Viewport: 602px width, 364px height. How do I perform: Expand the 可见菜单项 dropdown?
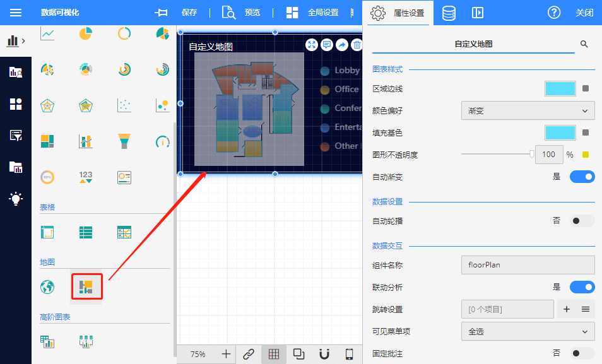coord(528,331)
